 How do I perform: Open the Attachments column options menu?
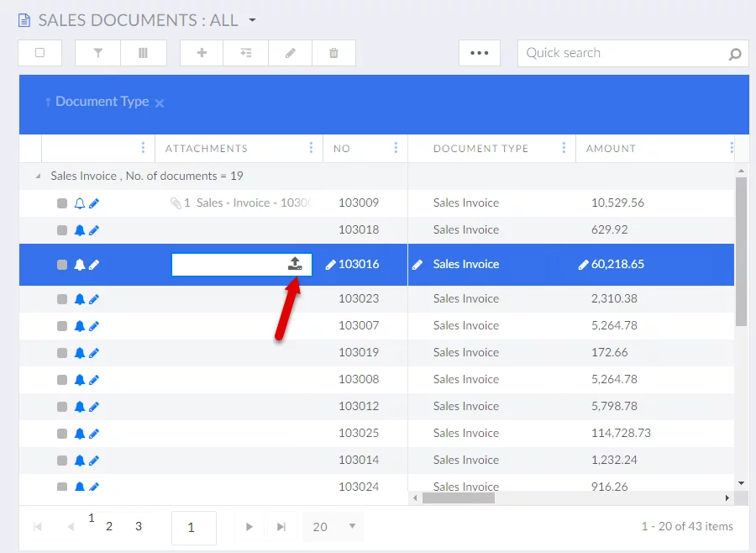(x=312, y=148)
